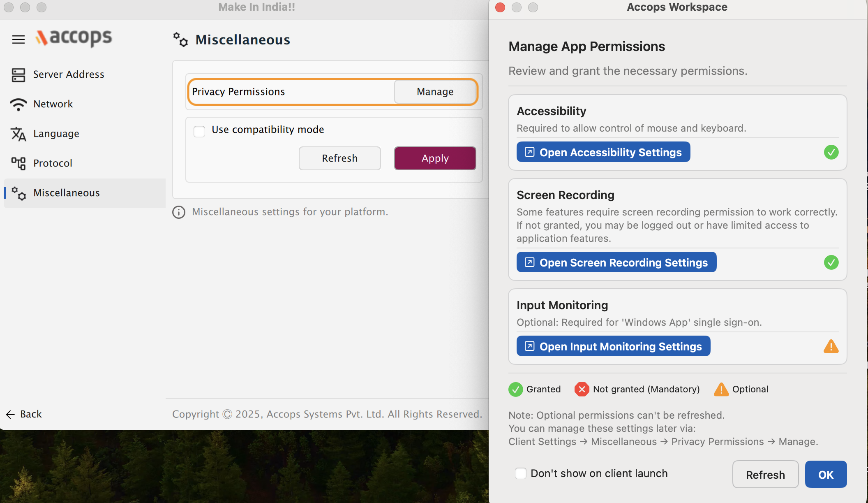Open Input Monitoring Settings button

tap(613, 346)
